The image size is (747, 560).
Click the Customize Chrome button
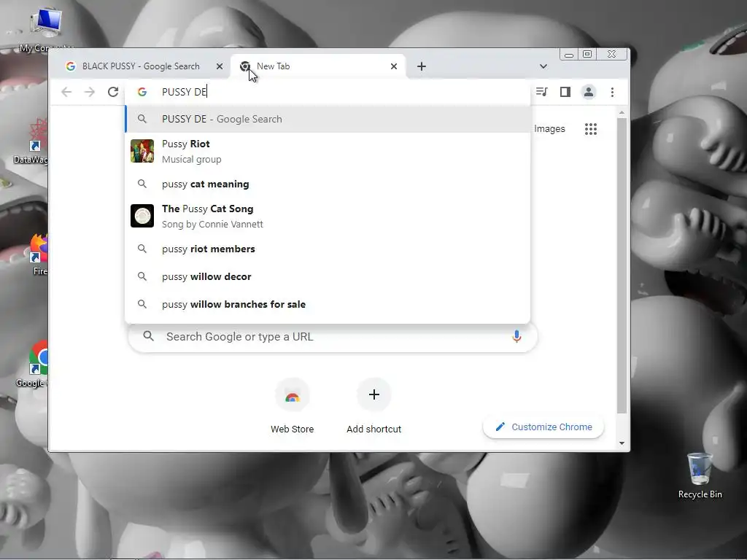(x=543, y=427)
